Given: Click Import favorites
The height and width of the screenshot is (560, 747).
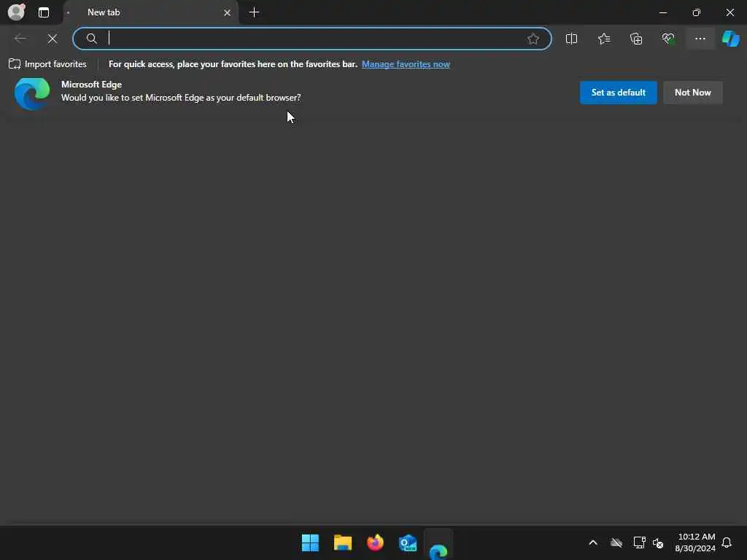Looking at the screenshot, I should [47, 64].
